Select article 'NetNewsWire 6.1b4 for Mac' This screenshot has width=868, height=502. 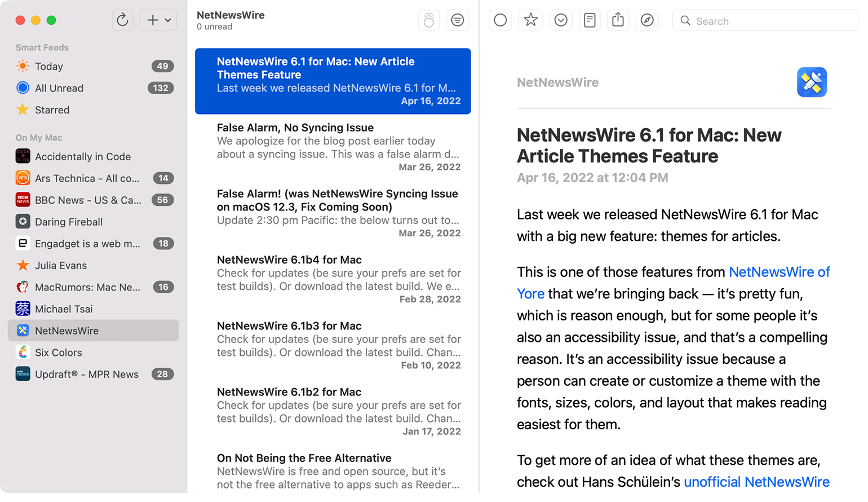pos(333,279)
